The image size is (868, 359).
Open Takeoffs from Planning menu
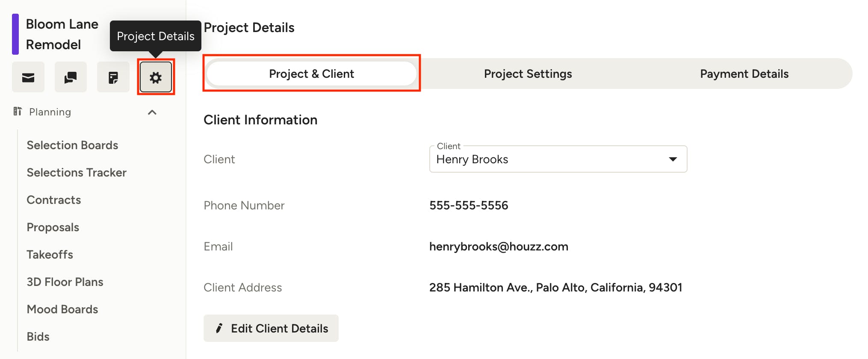(x=50, y=255)
